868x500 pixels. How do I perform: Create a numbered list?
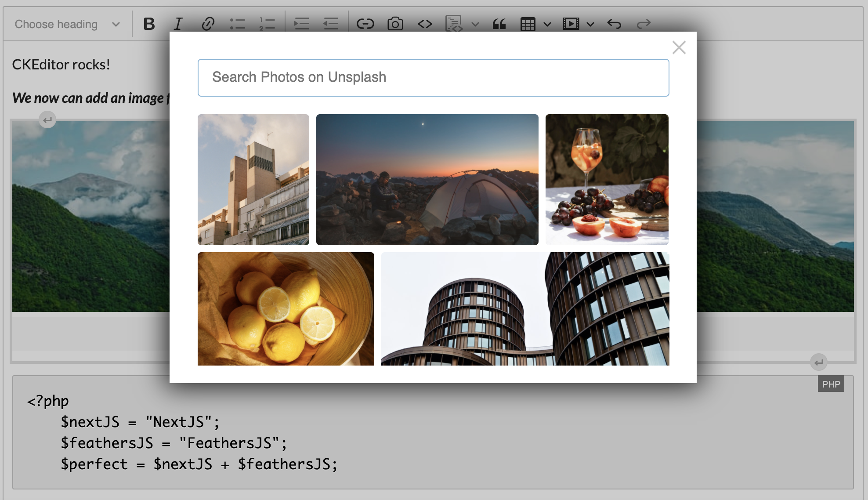click(x=266, y=24)
